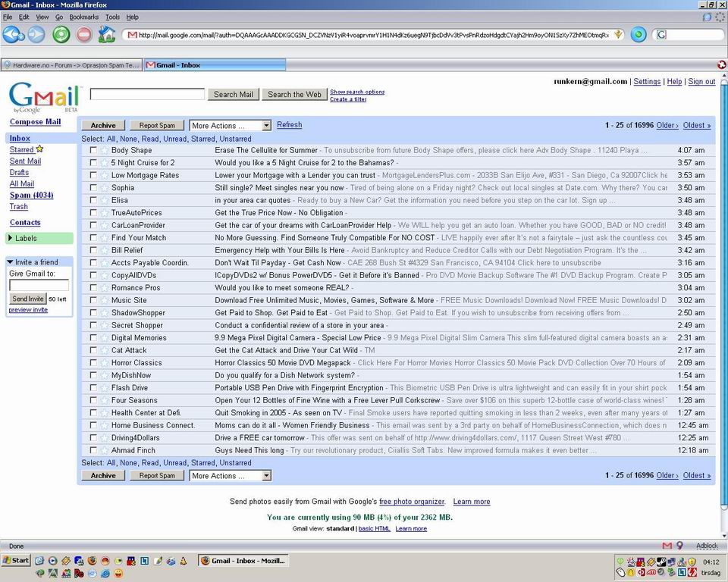Select the Elisa message checkbox

click(x=93, y=200)
